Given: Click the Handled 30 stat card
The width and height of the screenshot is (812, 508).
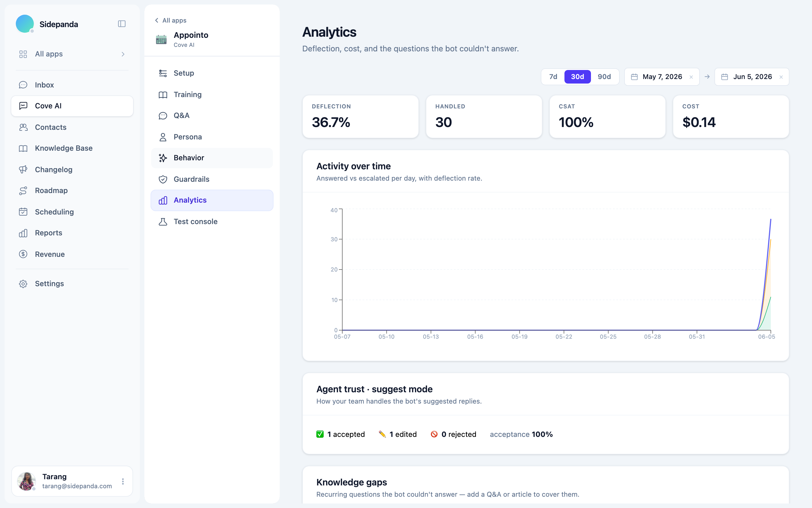Looking at the screenshot, I should 484,117.
